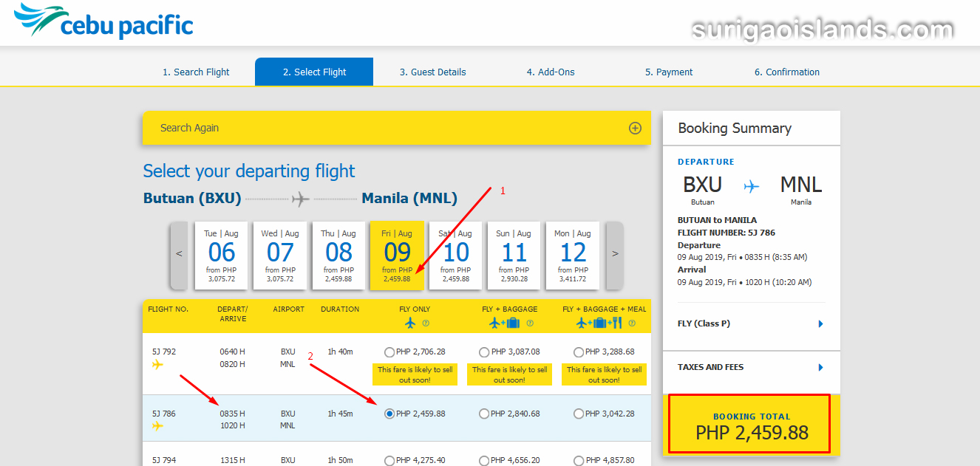The image size is (980, 466).
Task: Click the blue plane icon in Booking Summary
Action: coord(751,186)
